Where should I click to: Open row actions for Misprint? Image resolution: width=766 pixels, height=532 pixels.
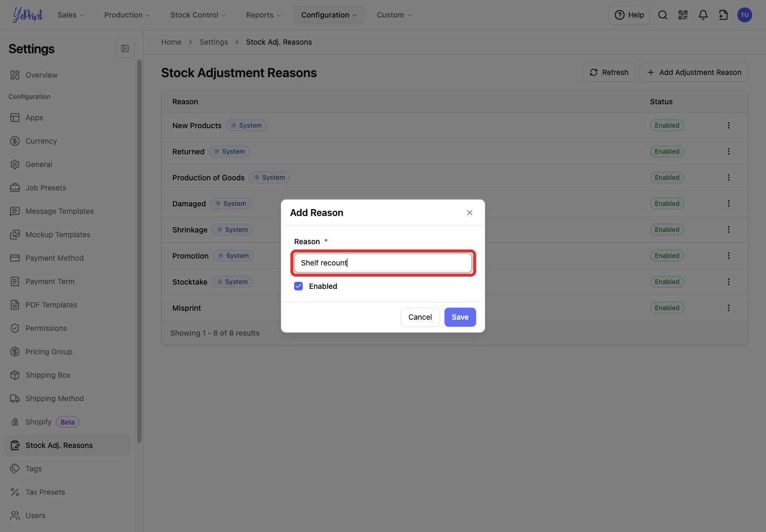pyautogui.click(x=729, y=308)
